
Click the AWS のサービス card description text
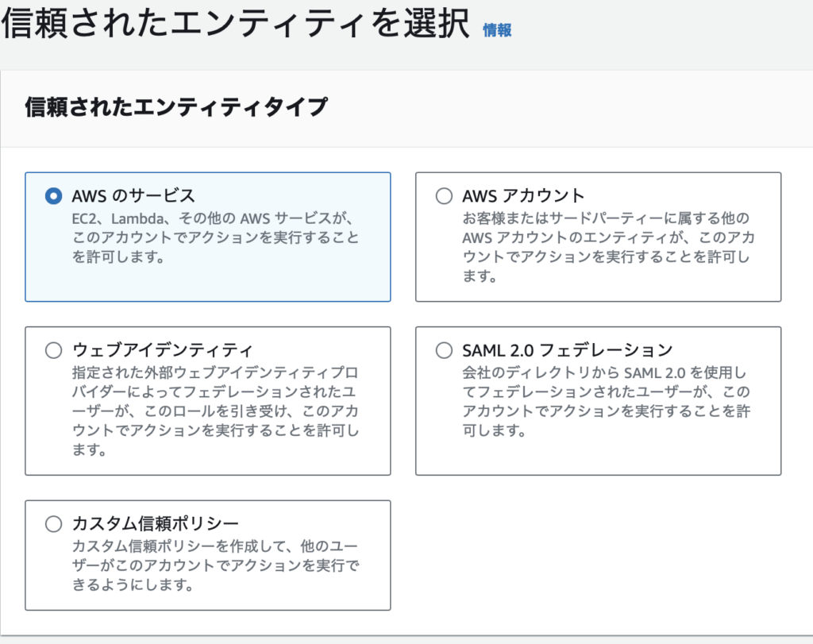[215, 237]
